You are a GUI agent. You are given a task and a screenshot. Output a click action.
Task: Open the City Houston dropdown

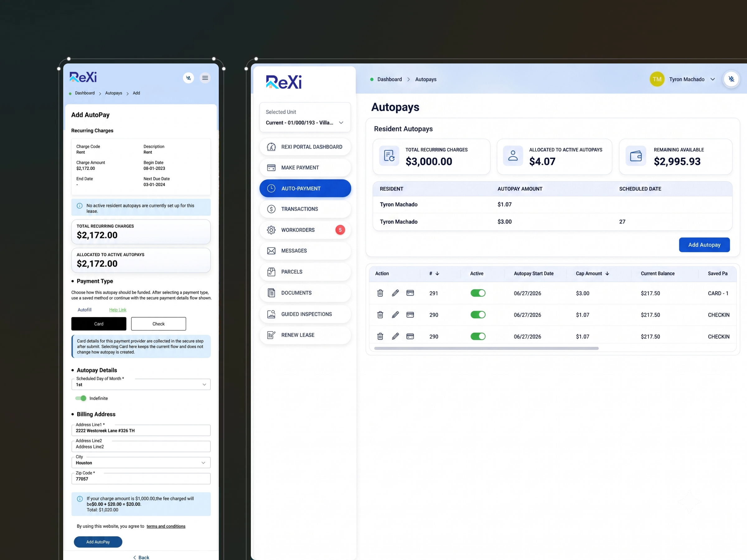[x=141, y=462]
